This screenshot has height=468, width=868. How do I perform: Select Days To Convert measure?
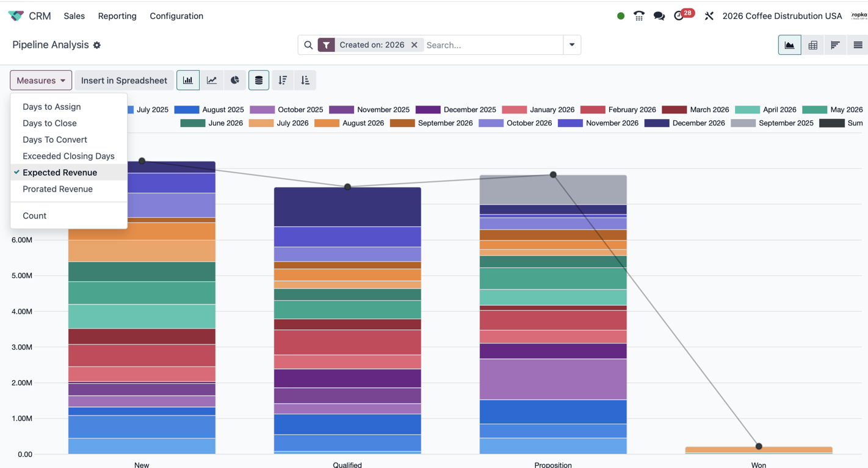tap(69, 139)
